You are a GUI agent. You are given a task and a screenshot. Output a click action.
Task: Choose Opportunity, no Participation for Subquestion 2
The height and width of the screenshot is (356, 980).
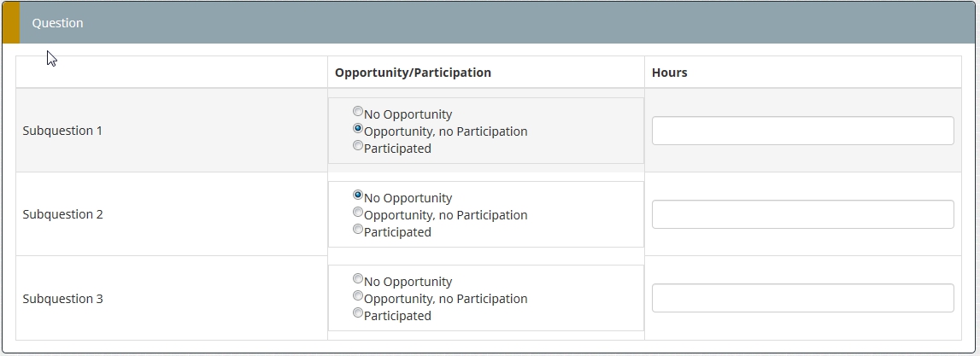click(x=358, y=212)
